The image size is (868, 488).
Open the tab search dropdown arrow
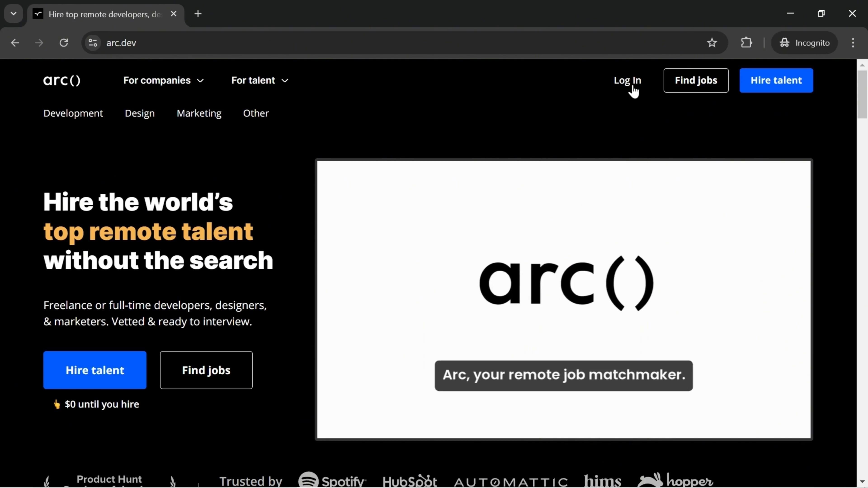[x=14, y=14]
